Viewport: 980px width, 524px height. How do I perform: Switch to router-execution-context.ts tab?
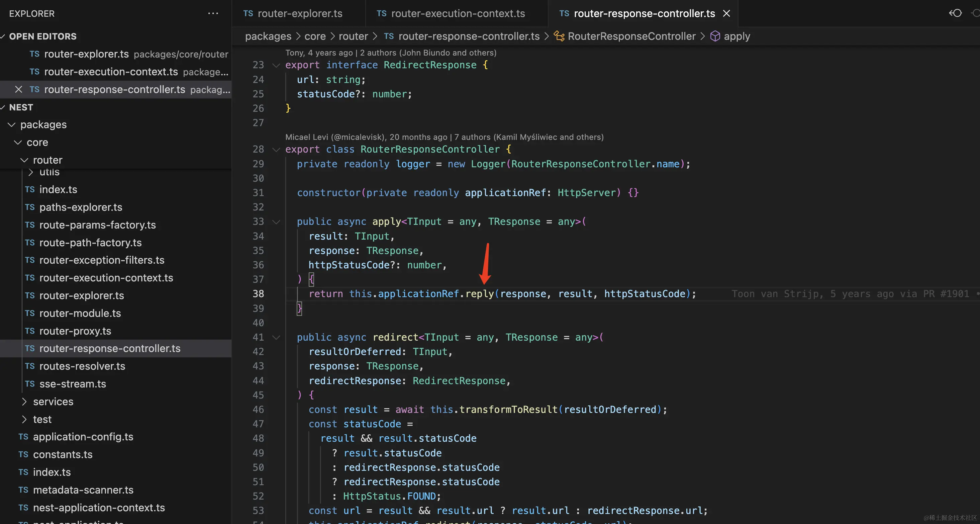[x=457, y=13]
